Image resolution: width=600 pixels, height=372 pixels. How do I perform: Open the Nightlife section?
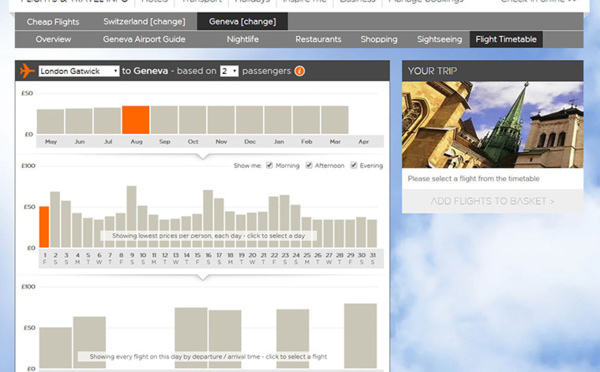(243, 39)
